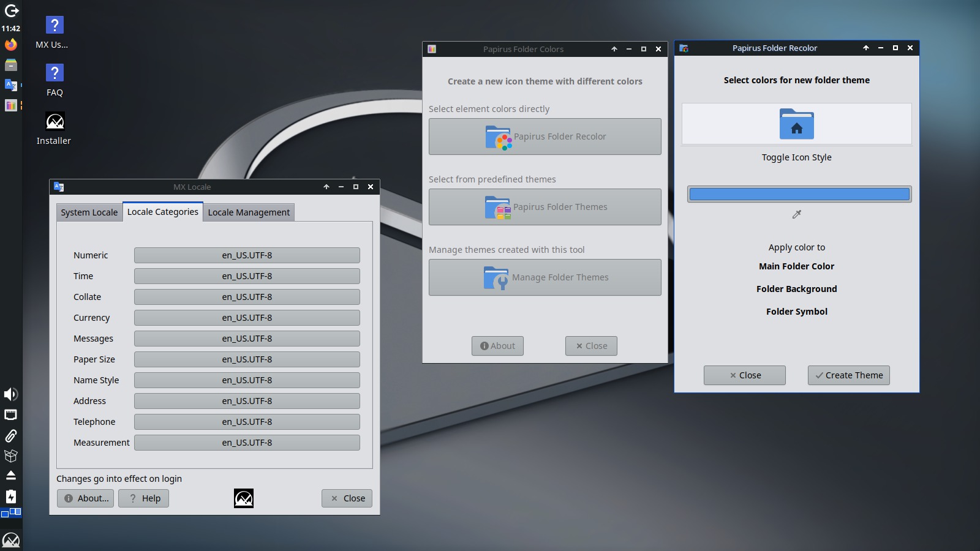980x551 pixels.
Task: Click the color picker eyedropper icon
Action: coord(797,214)
